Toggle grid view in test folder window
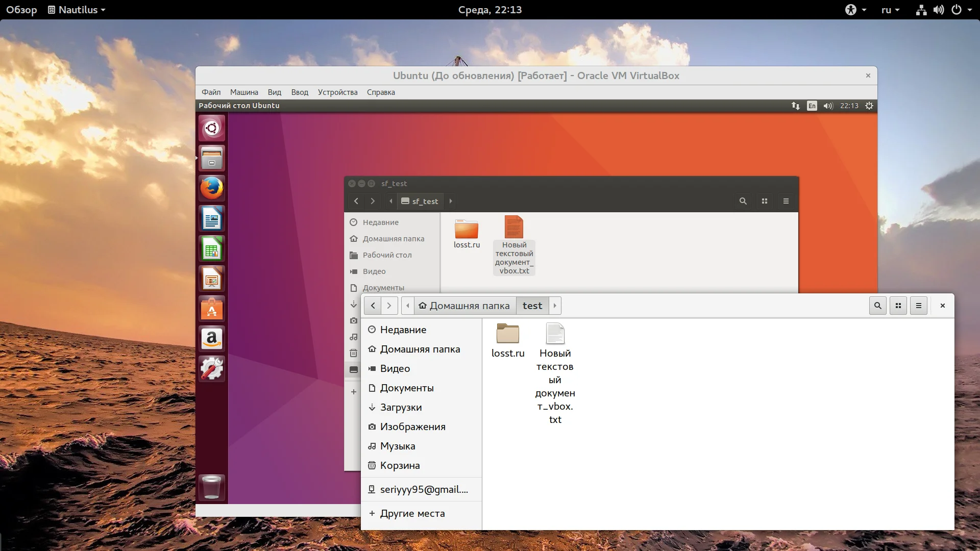The width and height of the screenshot is (980, 551). pos(898,306)
